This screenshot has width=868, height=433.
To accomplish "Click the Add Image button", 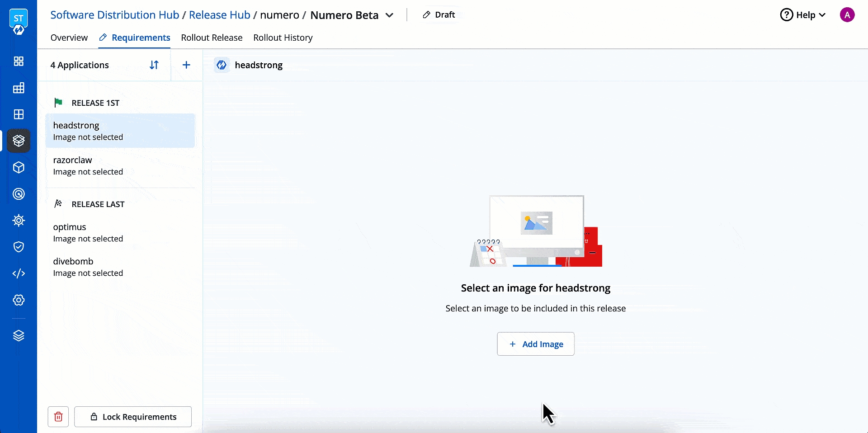I will pyautogui.click(x=536, y=344).
